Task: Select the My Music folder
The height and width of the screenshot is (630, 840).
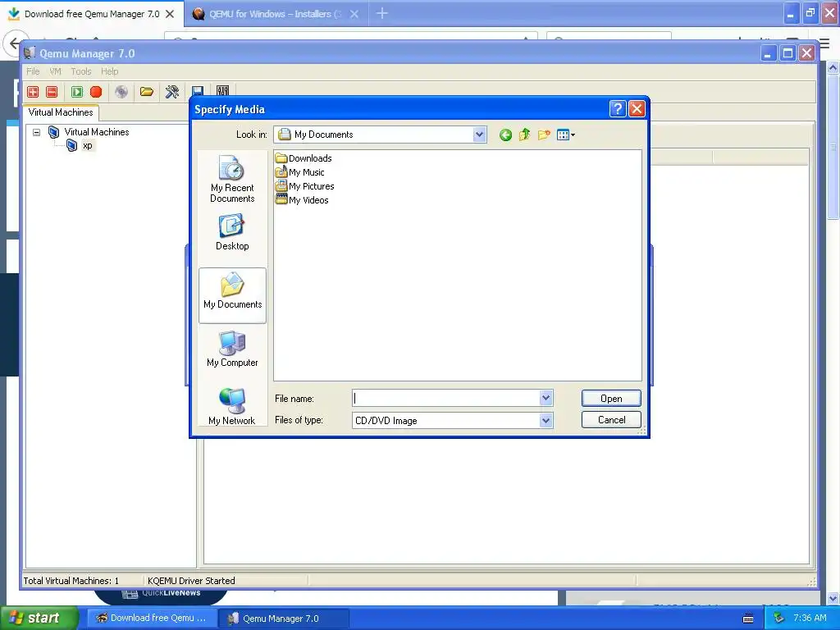Action: coord(299,172)
